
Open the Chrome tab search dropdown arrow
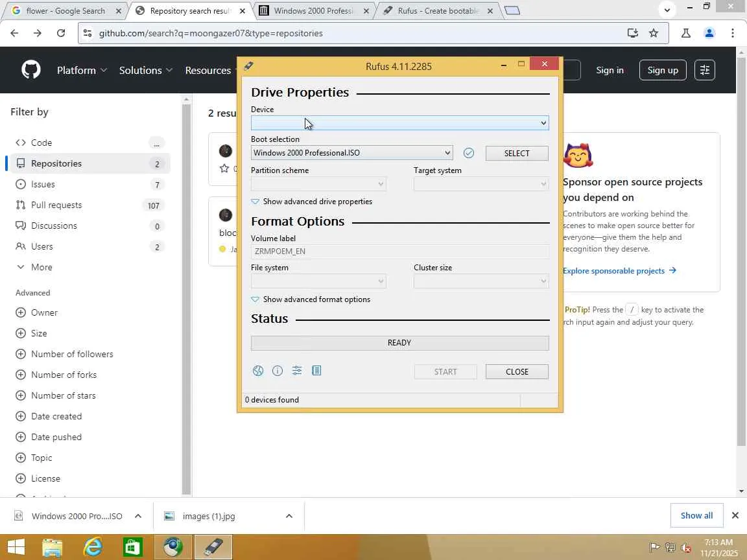click(x=667, y=10)
